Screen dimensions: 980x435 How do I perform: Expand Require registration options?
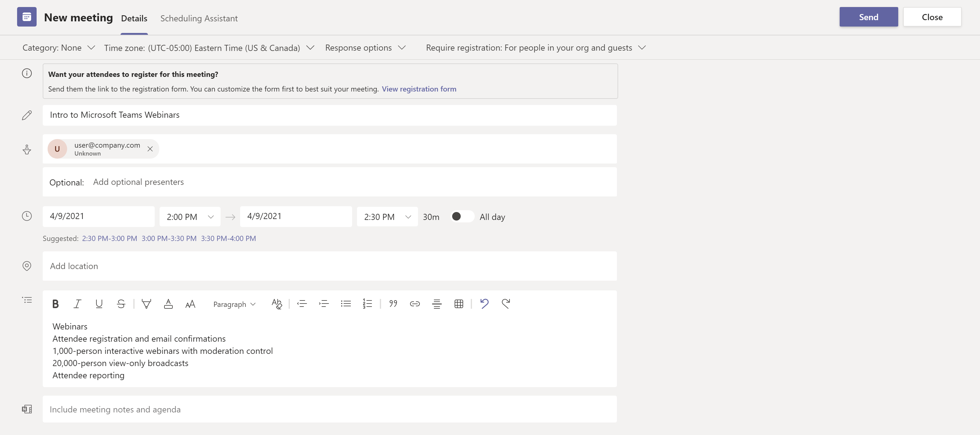(536, 48)
